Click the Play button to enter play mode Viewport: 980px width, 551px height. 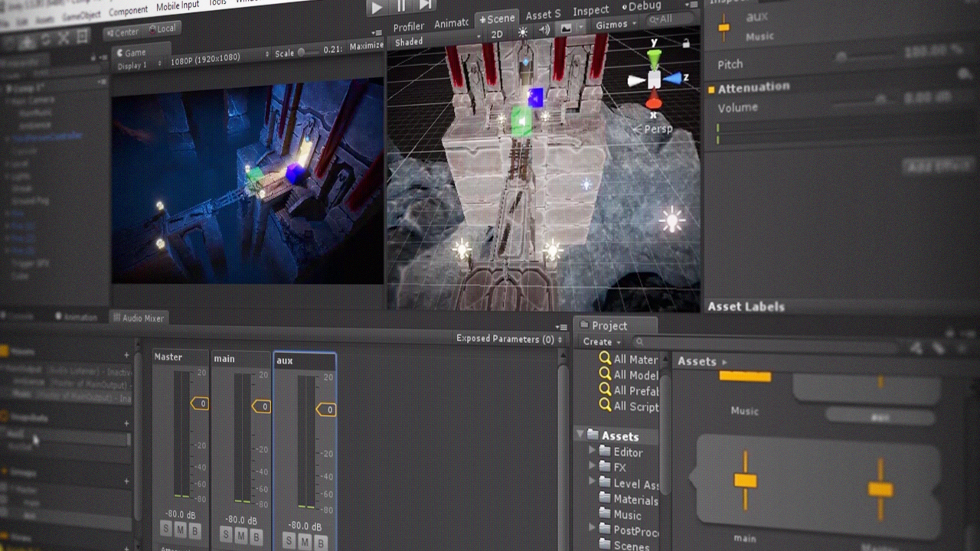click(376, 8)
